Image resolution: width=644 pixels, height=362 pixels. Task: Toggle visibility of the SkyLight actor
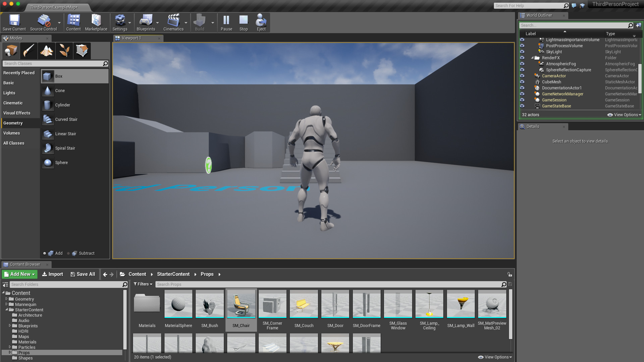click(522, 52)
